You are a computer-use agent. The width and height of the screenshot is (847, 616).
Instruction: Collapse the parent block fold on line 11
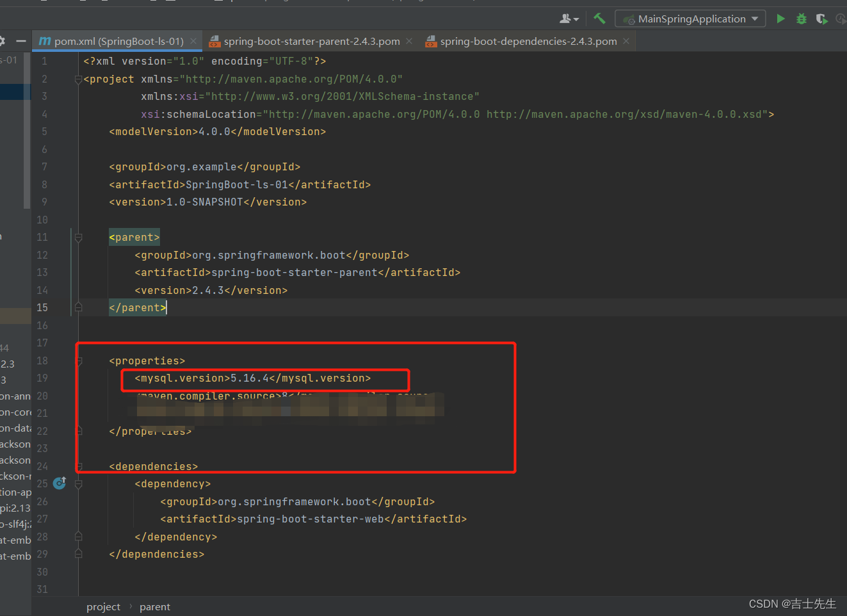(x=78, y=238)
